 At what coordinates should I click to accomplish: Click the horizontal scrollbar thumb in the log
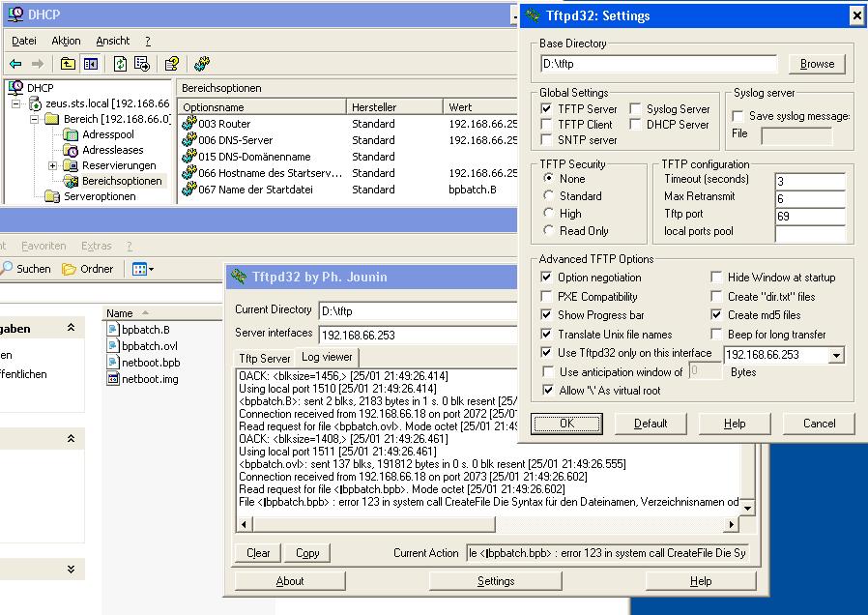click(x=374, y=524)
